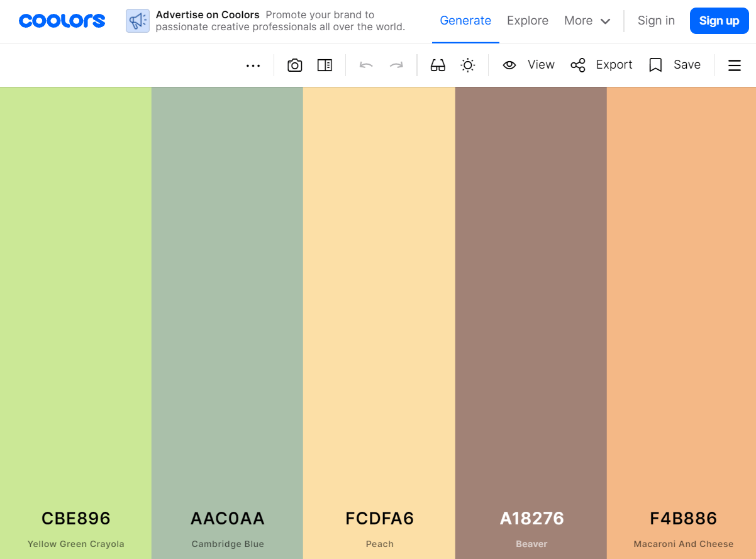756x559 pixels.
Task: Toggle the luminance sun control
Action: (x=467, y=65)
